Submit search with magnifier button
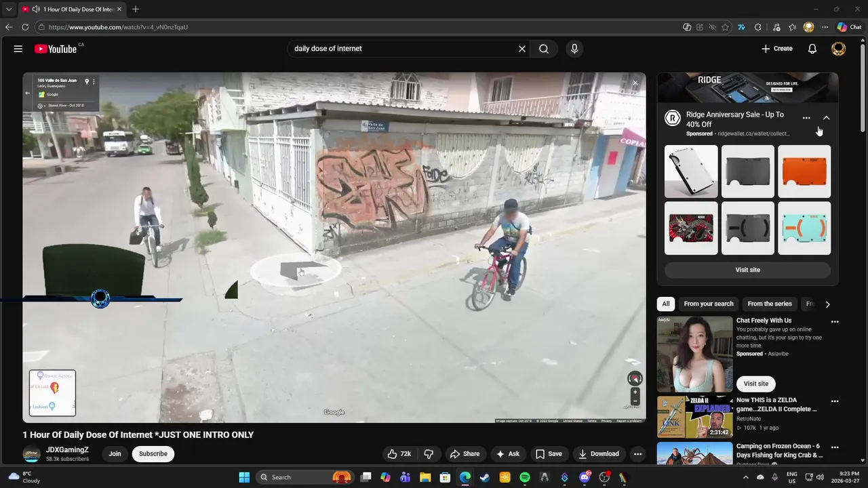 tap(544, 49)
